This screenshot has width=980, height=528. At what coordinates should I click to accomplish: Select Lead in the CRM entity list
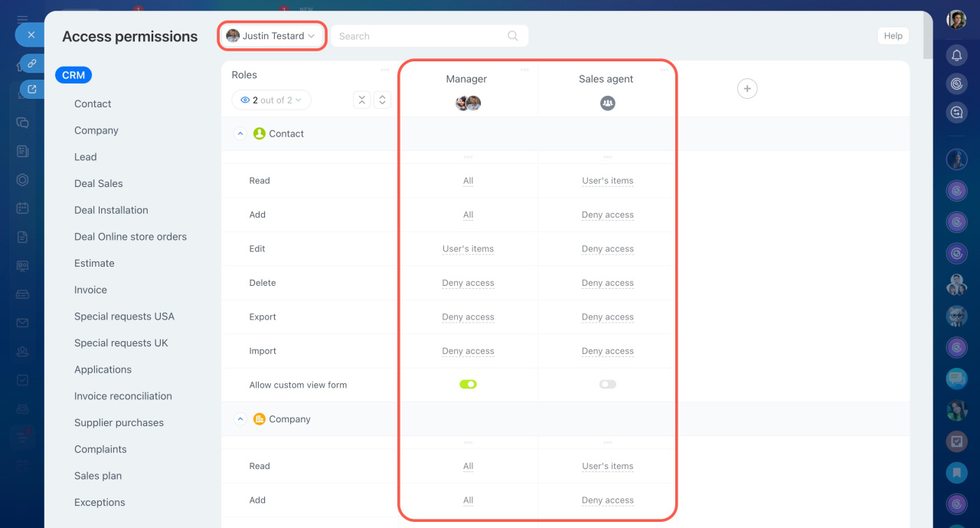[x=85, y=157]
